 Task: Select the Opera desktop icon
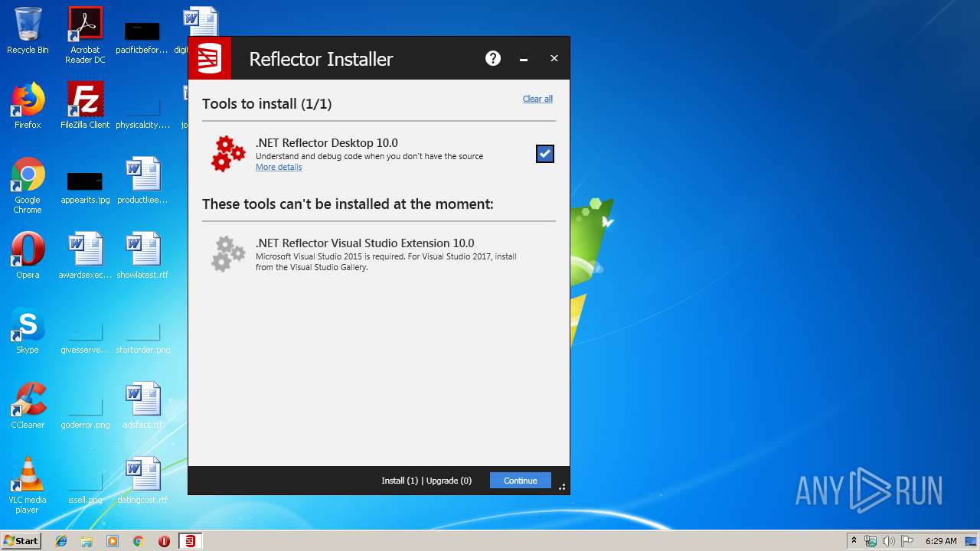[28, 256]
